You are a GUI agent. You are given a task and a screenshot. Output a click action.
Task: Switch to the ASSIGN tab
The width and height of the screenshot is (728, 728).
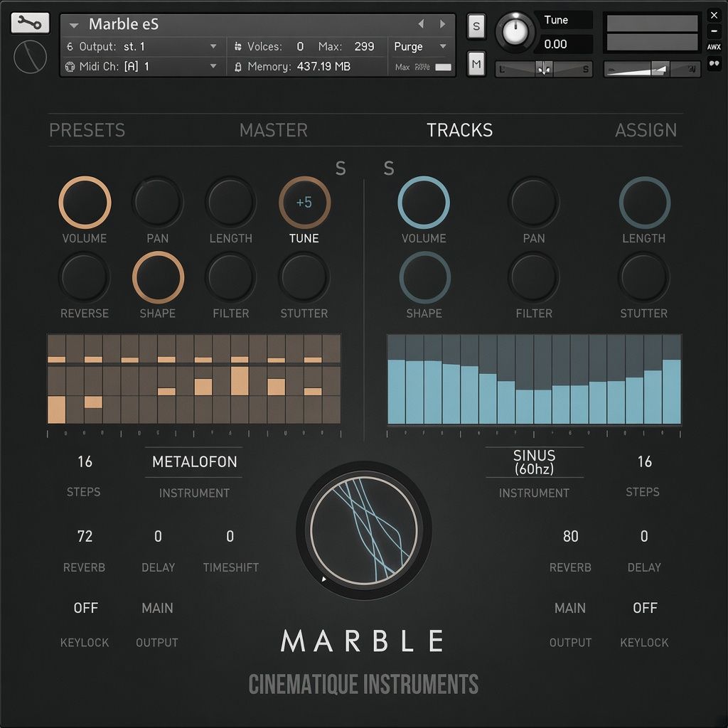click(x=646, y=131)
